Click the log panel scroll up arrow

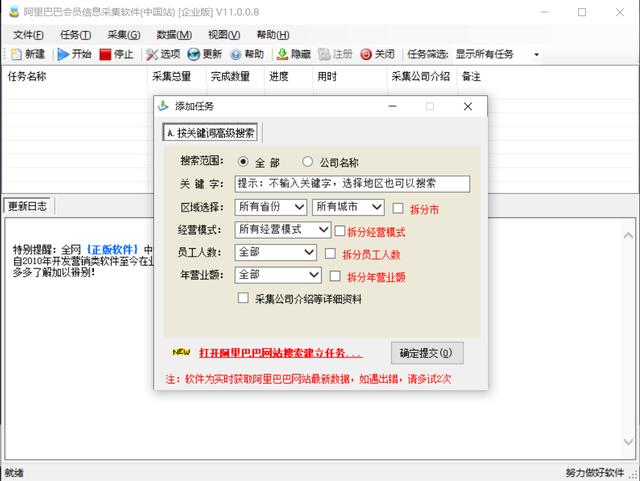(x=628, y=236)
